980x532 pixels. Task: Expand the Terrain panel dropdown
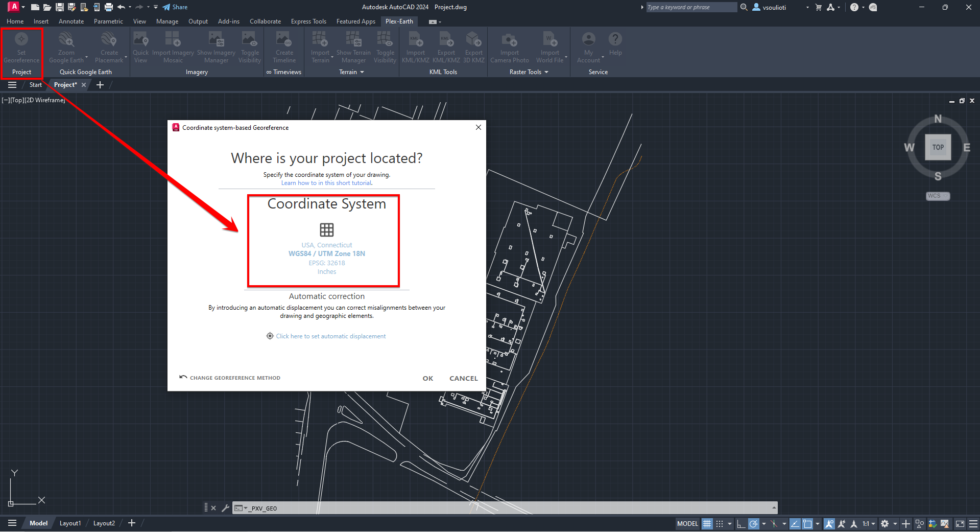[363, 72]
